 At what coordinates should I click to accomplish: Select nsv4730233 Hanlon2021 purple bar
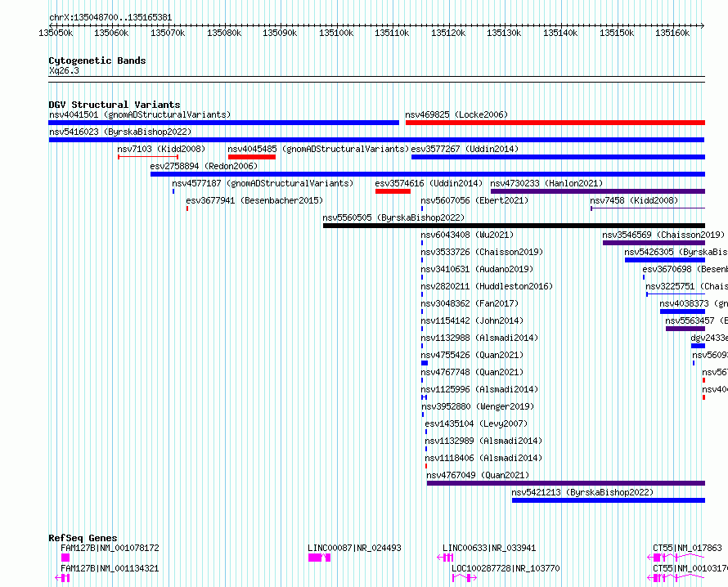(x=598, y=191)
